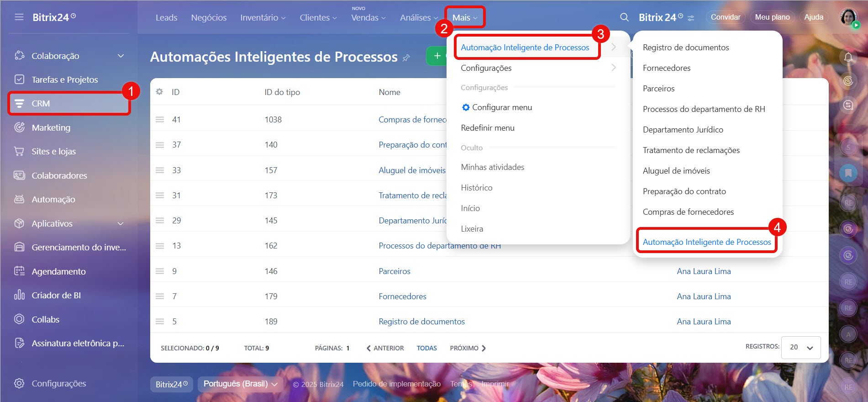Click the gear icon beside Configurar menu
The height and width of the screenshot is (402, 868).
pos(465,107)
